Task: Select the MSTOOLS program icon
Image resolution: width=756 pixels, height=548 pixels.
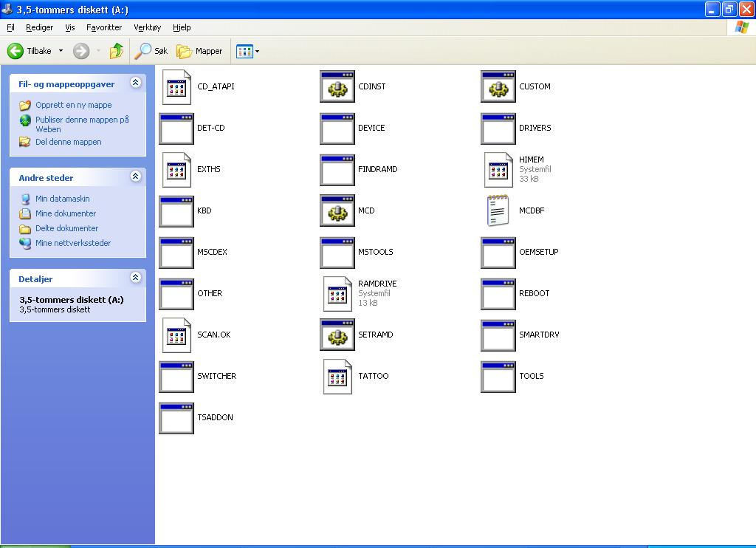Action: coord(337,253)
